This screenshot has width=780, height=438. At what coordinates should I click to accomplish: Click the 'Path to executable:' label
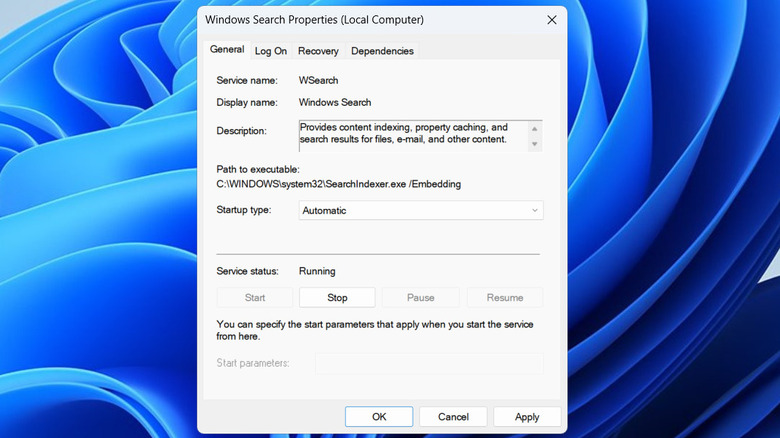pos(258,169)
